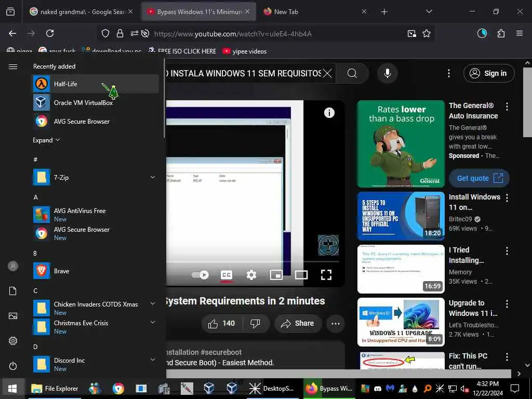
Task: Expand the 7-Zip folder
Action: 96,178
